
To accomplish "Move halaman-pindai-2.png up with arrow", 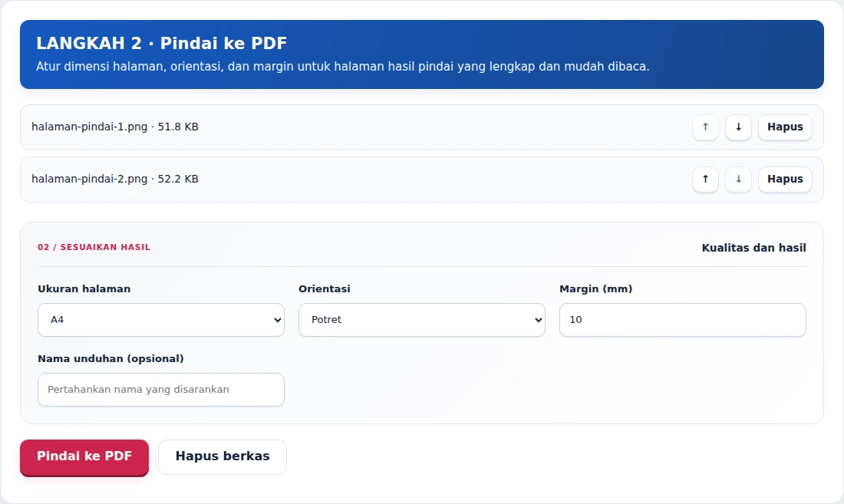I will [x=705, y=179].
